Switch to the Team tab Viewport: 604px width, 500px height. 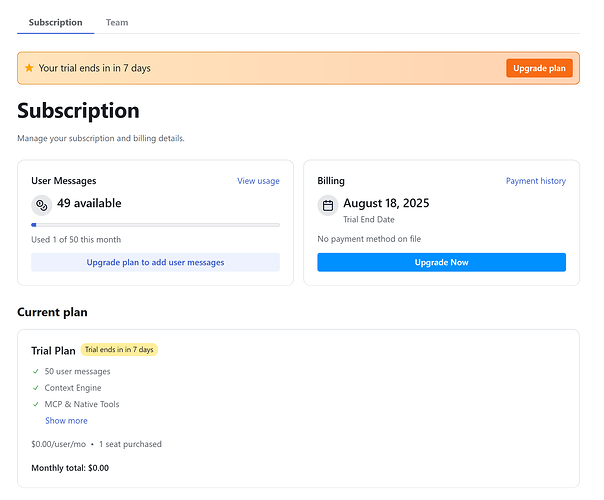117,22
